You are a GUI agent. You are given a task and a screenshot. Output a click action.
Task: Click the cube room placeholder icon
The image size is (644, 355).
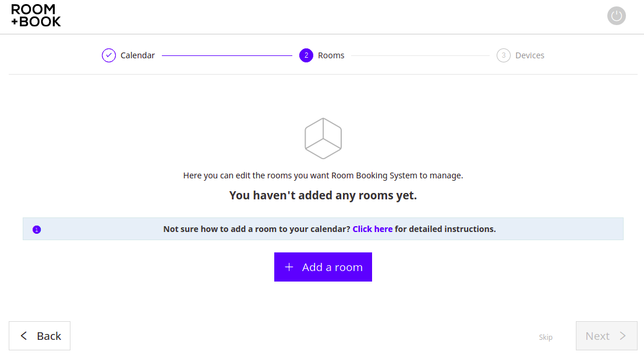[x=323, y=138]
